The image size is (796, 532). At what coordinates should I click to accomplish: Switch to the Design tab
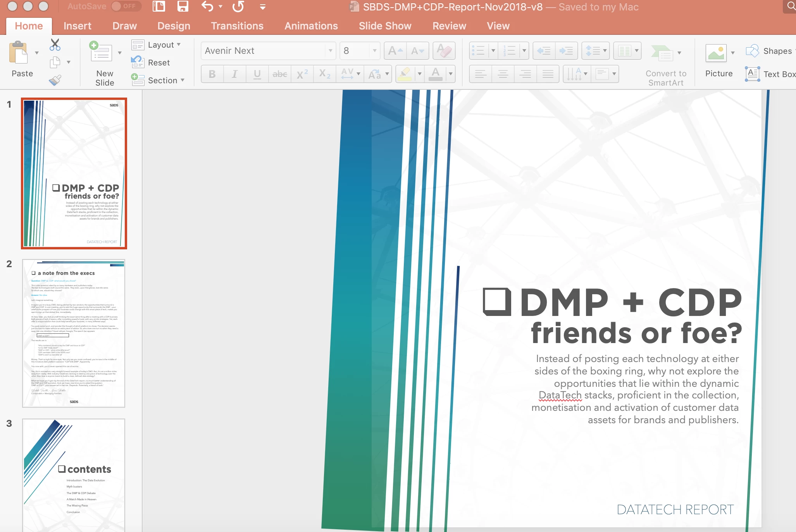tap(174, 26)
